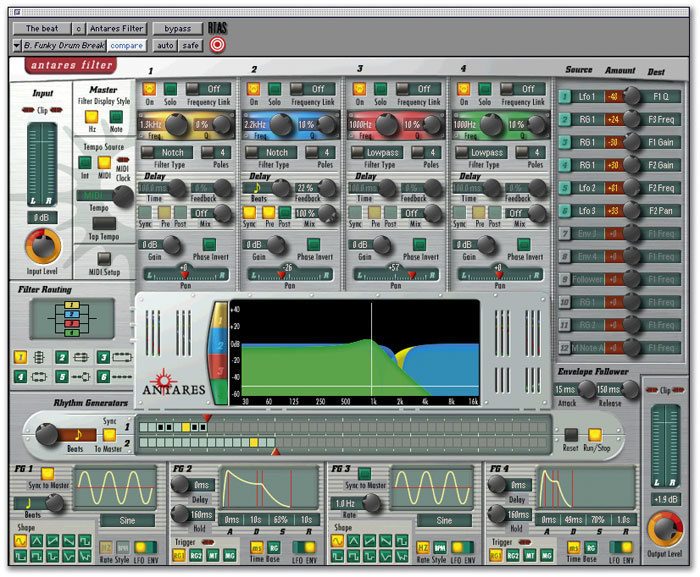Open filter 3 Filter Type selector (Lowpass)
This screenshot has height=577, width=700.
[377, 152]
